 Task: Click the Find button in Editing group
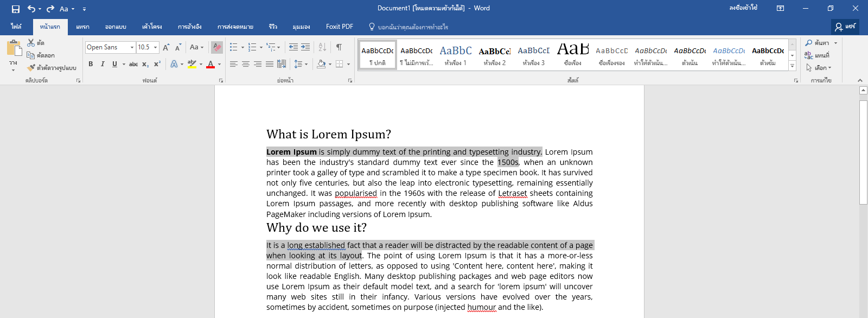click(818, 43)
